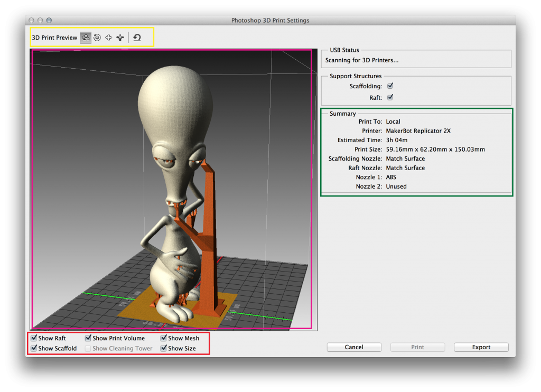Toggle the Show Raft checkbox
Screen dimensions: 541x392
click(x=34, y=338)
